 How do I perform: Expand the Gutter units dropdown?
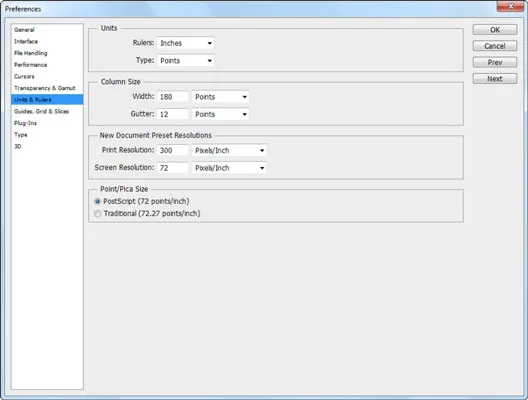click(x=221, y=114)
